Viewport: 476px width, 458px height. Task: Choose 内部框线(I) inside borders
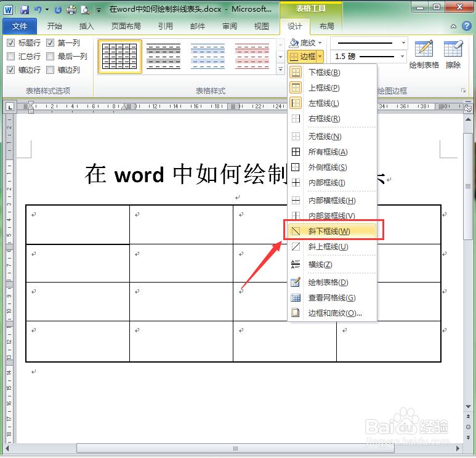coord(332,183)
